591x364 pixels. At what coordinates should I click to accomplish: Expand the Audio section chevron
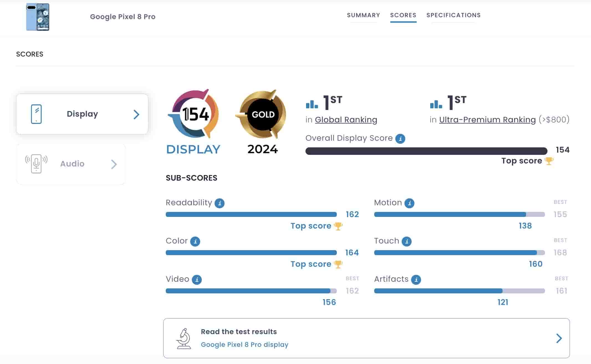click(x=114, y=164)
